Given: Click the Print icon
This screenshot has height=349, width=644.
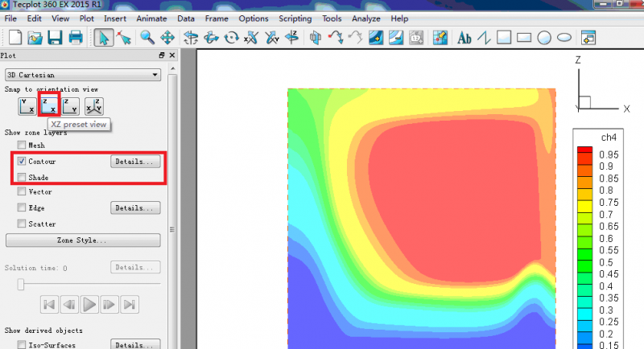Looking at the screenshot, I should pos(76,38).
